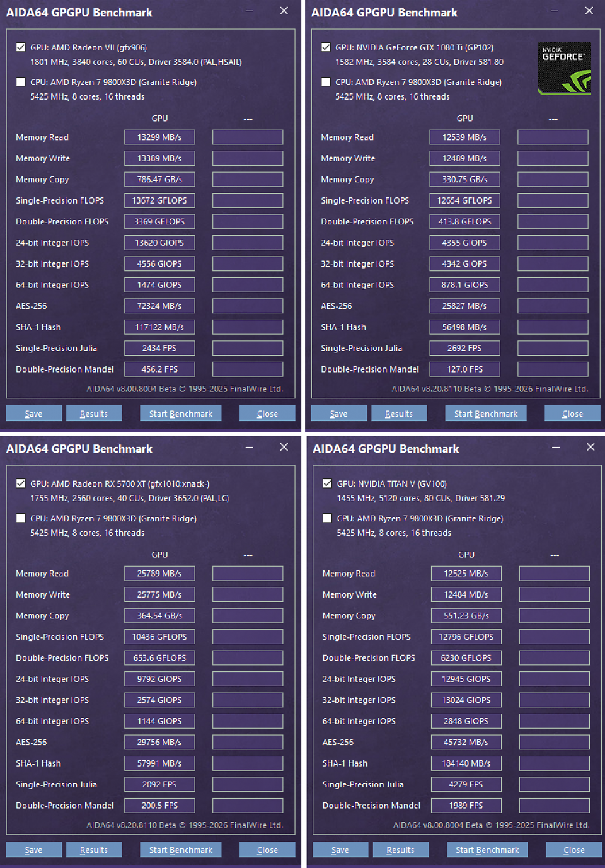Select the 25789 MB/s Memory Read value

click(159, 574)
